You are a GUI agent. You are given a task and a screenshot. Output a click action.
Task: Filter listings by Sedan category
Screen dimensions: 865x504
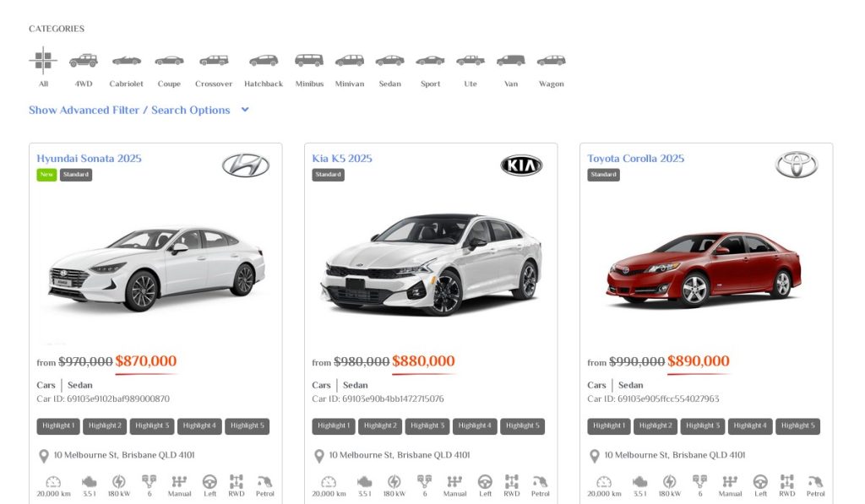389,61
